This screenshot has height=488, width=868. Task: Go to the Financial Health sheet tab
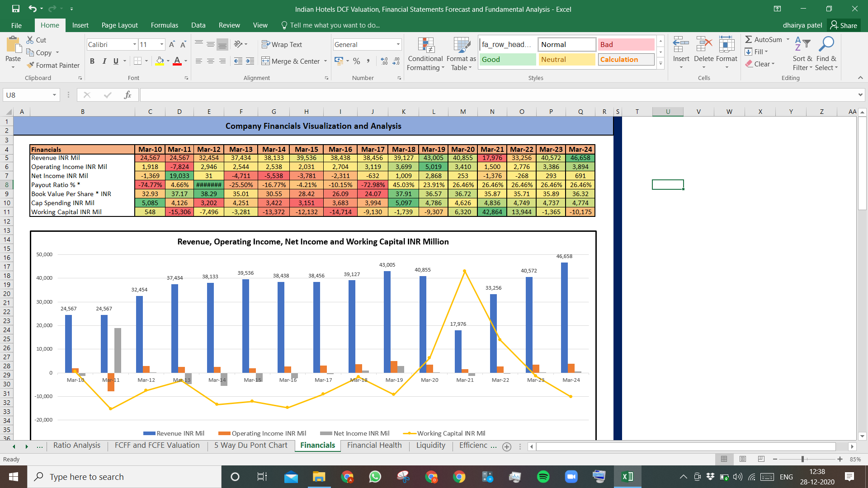(x=374, y=445)
